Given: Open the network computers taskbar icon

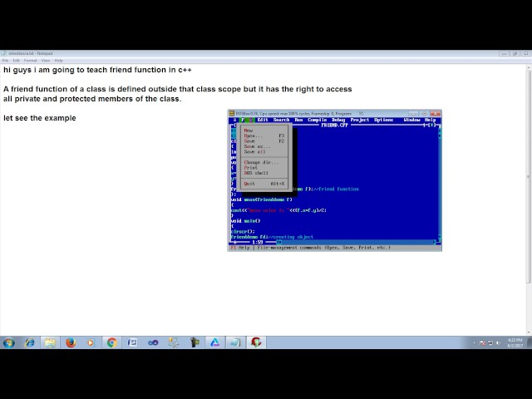Looking at the screenshot, I should click(x=174, y=342).
